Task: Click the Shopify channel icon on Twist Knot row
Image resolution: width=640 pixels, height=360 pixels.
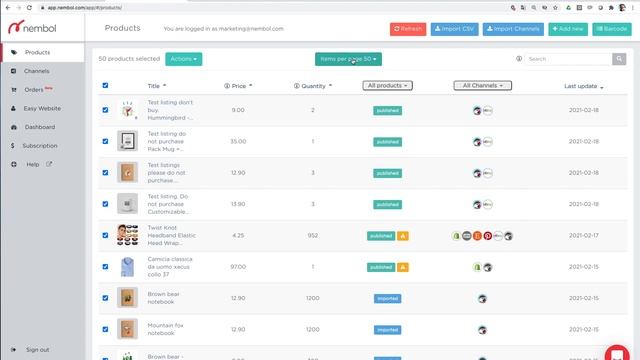Action: (456, 236)
